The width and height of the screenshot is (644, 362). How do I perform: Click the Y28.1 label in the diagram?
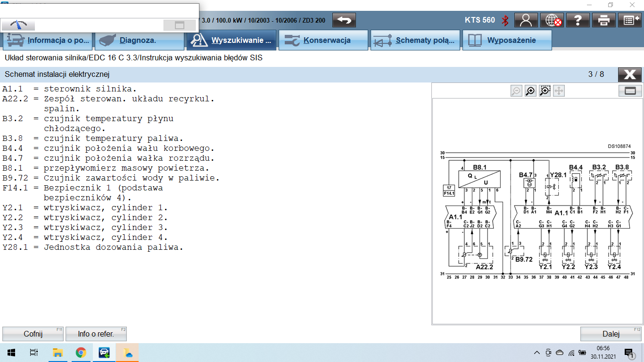coord(558,175)
